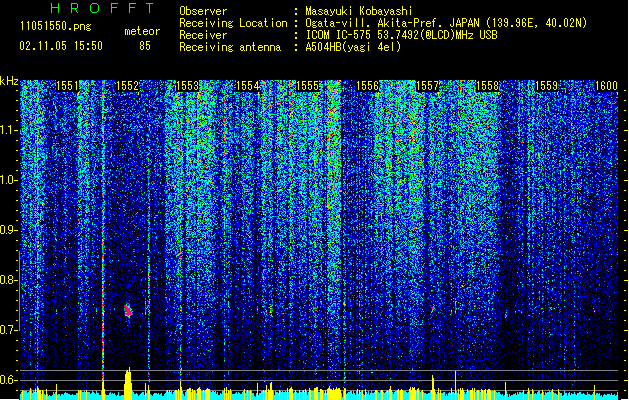Click the HROFFT title text

(103, 8)
